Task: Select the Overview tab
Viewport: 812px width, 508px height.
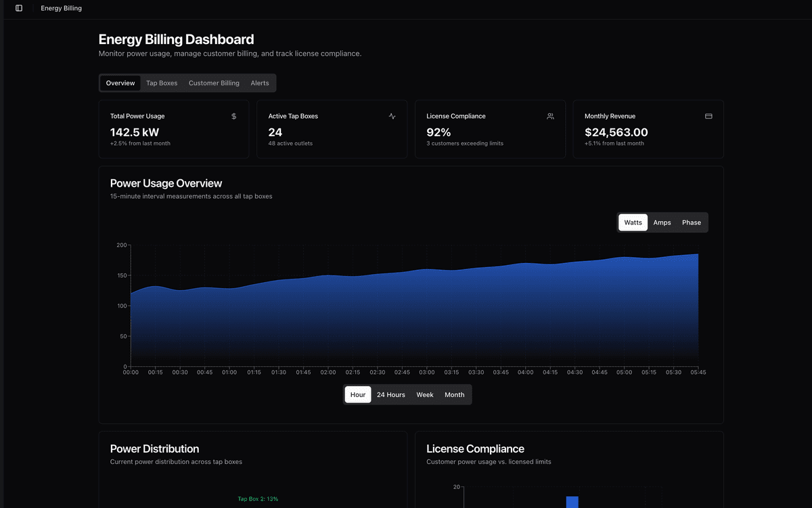Action: coord(120,83)
